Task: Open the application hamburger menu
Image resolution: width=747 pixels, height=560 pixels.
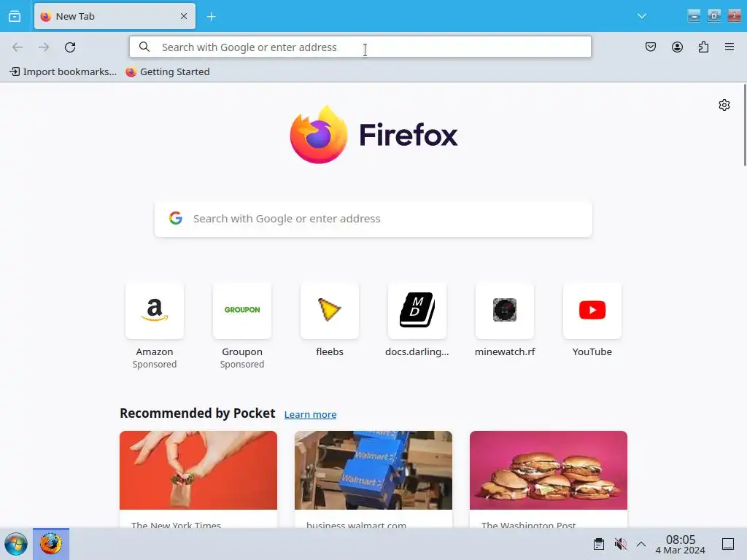Action: (729, 47)
